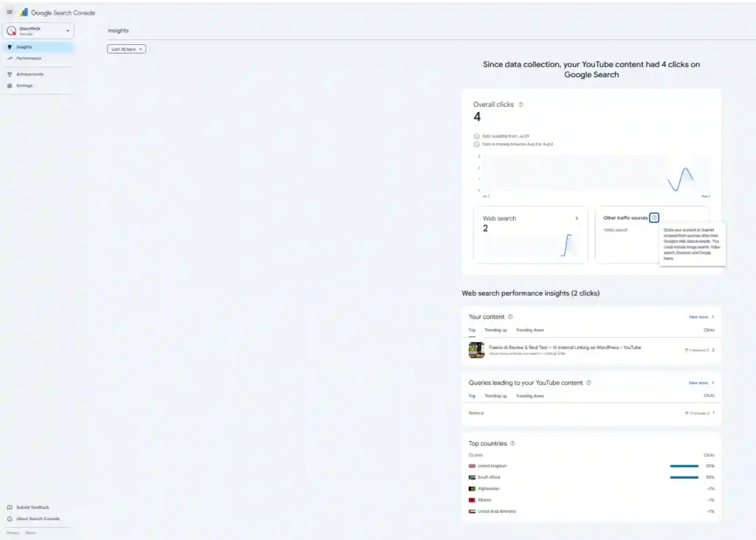The image size is (756, 540).
Task: Click the Albania flag icon
Action: pos(472,500)
